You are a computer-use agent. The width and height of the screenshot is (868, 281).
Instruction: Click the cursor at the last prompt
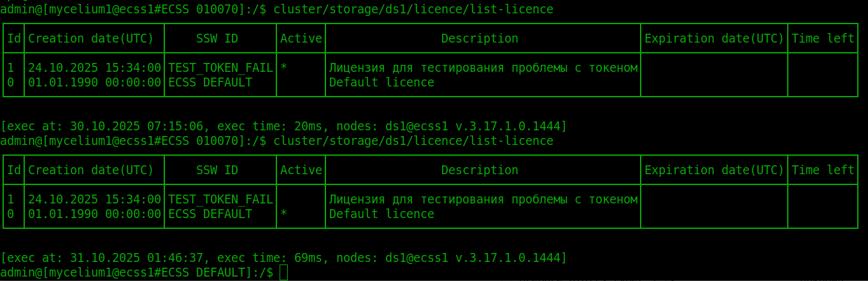point(283,273)
